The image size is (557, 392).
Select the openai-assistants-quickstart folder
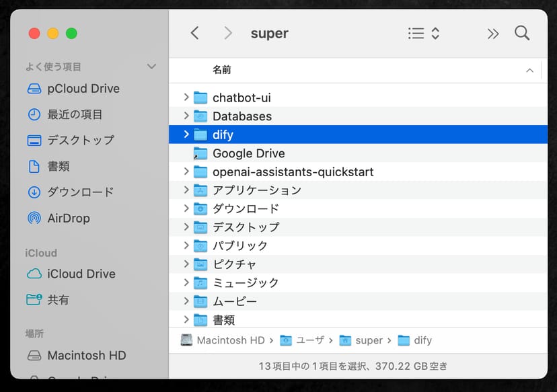click(293, 172)
